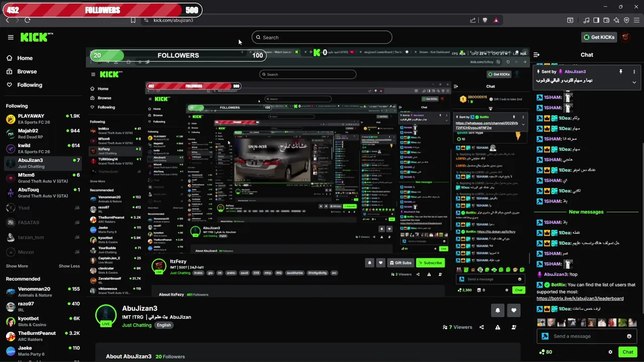Open M1xm6 channel in sidebar

pyautogui.click(x=43, y=177)
